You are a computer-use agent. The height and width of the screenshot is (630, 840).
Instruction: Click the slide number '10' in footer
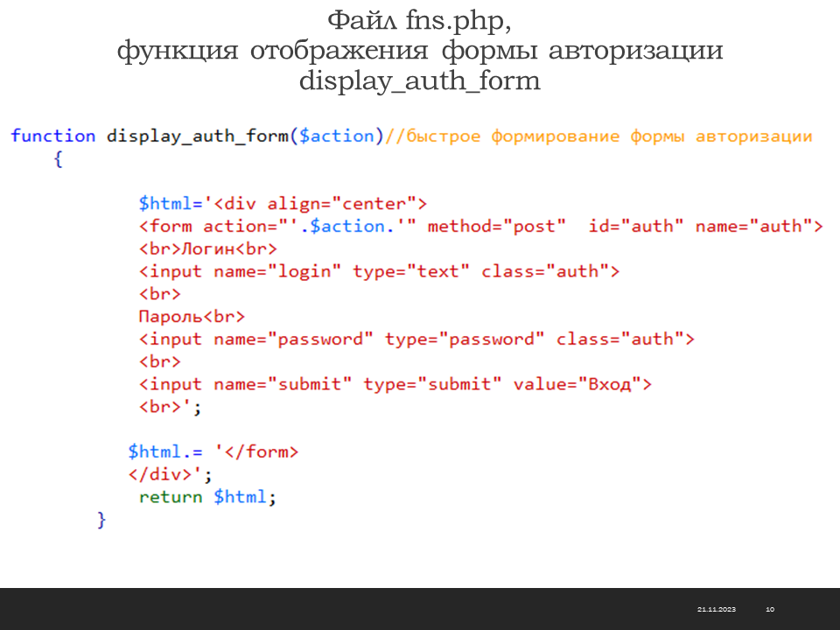(770, 609)
